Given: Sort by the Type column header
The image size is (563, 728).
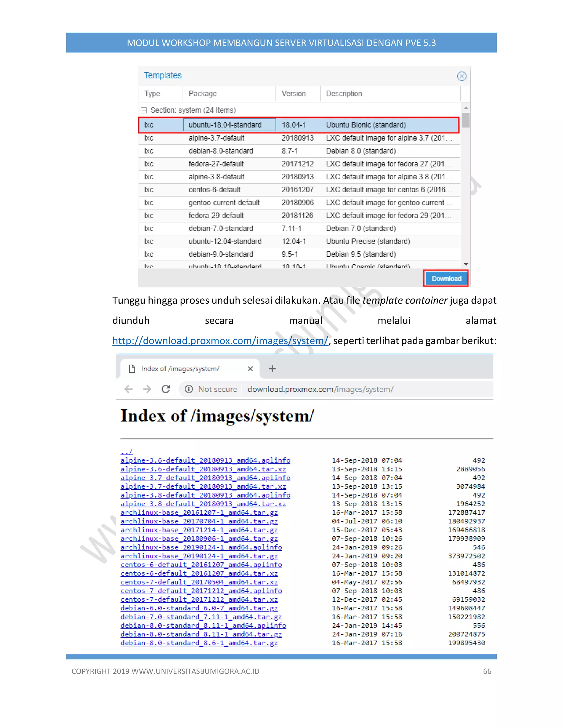Looking at the screenshot, I should point(161,94).
